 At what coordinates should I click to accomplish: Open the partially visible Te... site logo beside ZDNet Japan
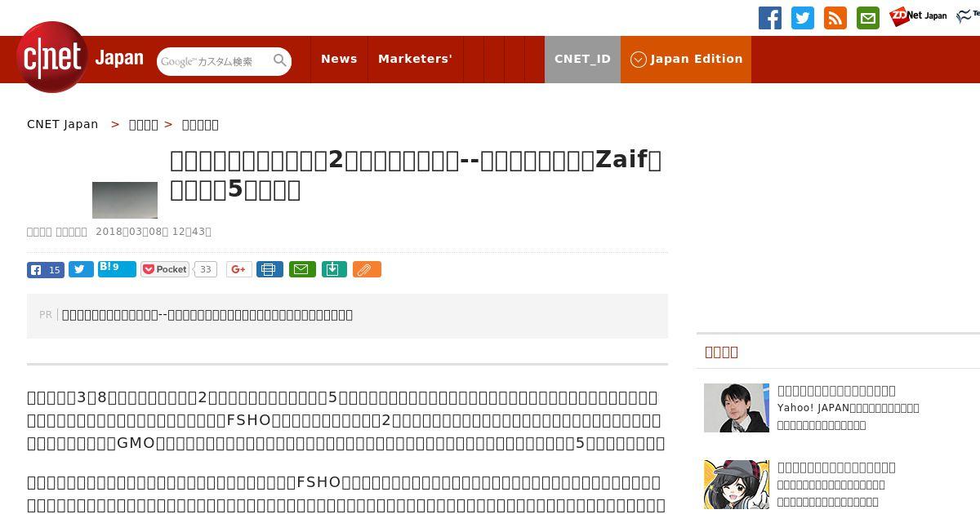tap(969, 16)
